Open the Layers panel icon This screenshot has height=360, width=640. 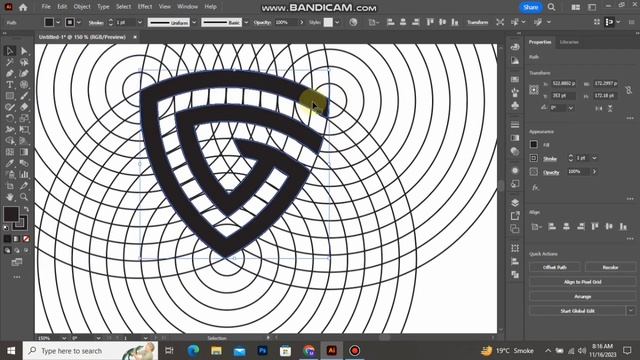coord(515,203)
